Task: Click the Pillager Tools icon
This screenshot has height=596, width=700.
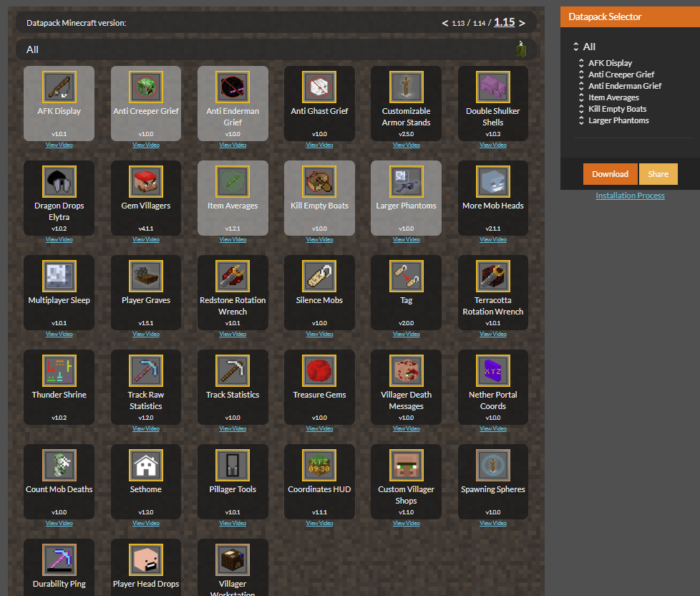Action: pos(233,465)
